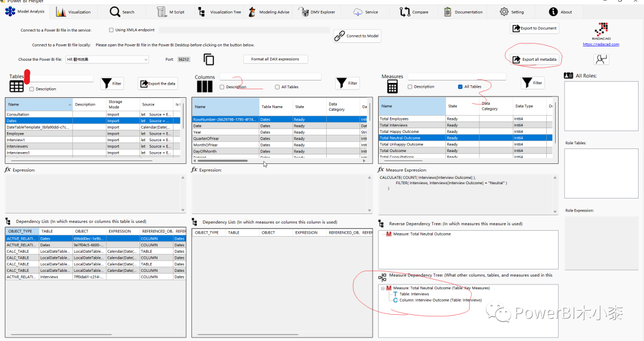Image resolution: width=644 pixels, height=341 pixels.
Task: Toggle Columns All Tables checkbox
Action: tap(277, 87)
